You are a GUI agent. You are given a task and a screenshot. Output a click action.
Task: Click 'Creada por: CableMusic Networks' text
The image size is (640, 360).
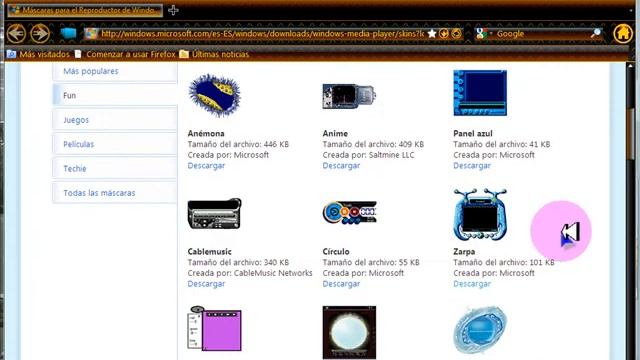pyautogui.click(x=250, y=273)
